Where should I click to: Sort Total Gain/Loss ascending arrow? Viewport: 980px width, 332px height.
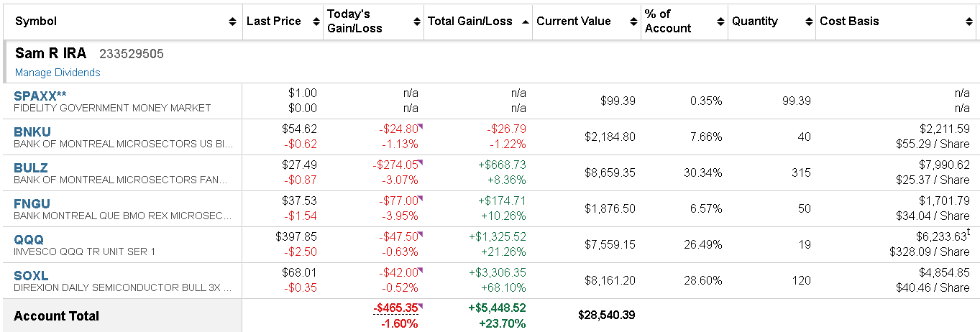(526, 22)
